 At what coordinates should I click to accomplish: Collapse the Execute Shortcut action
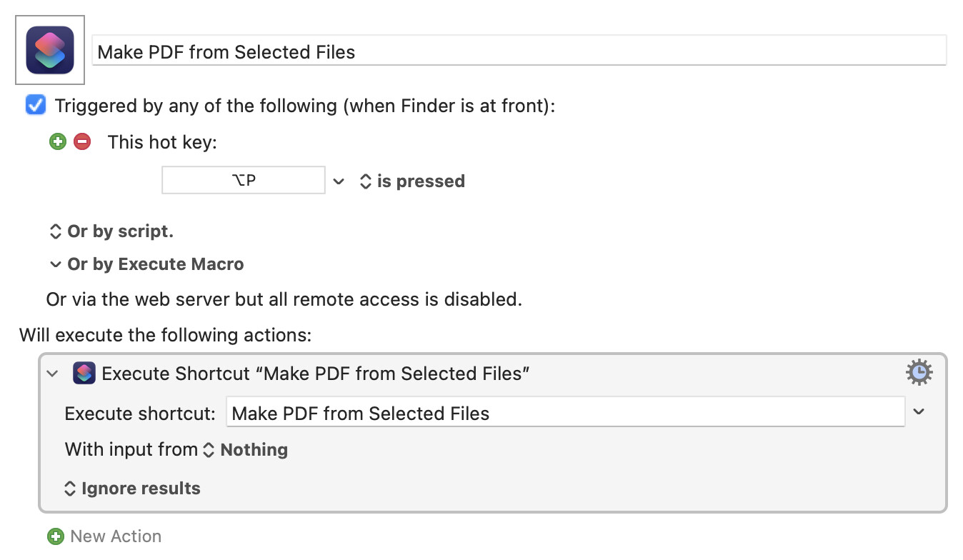(x=52, y=373)
